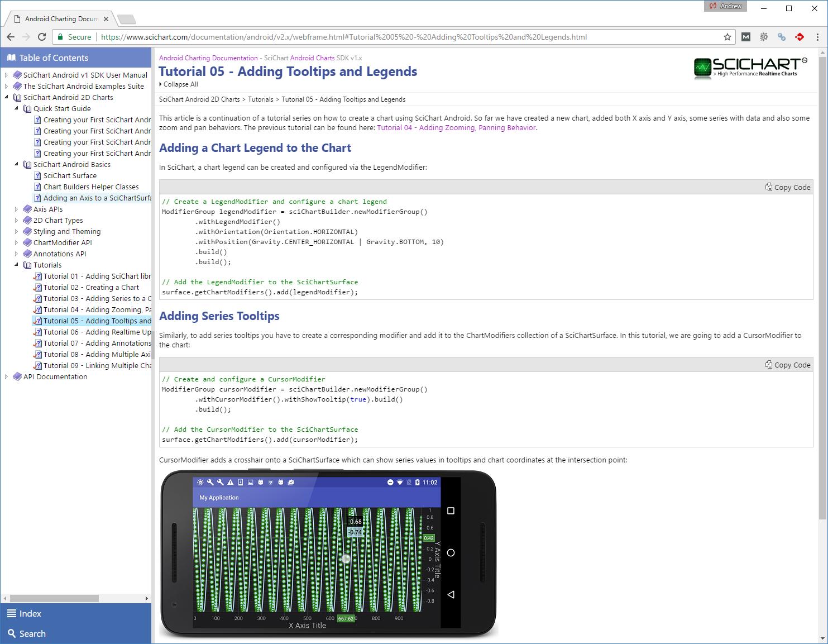
Task: Click SciChart Android Charts header link
Action: point(313,58)
